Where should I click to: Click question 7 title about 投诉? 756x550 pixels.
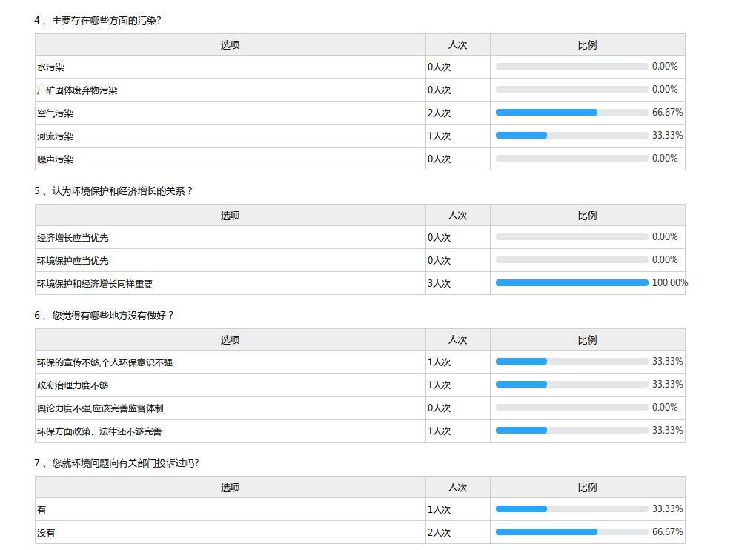[116, 463]
